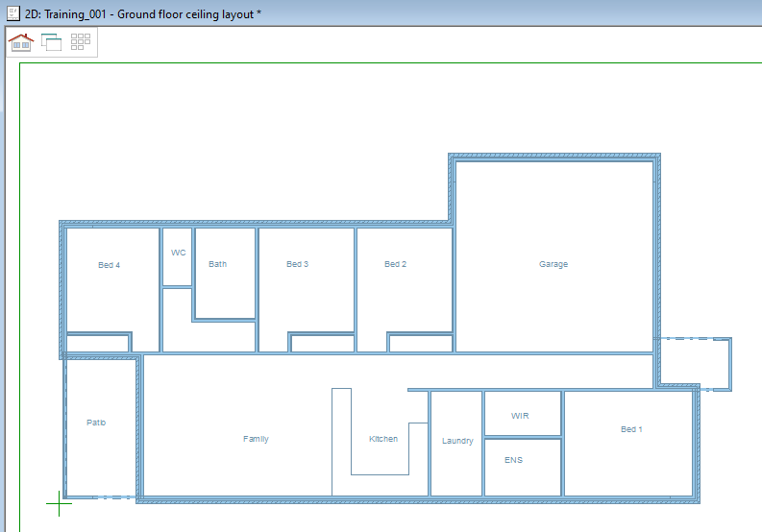Select the 'Laundry' room label

click(457, 441)
